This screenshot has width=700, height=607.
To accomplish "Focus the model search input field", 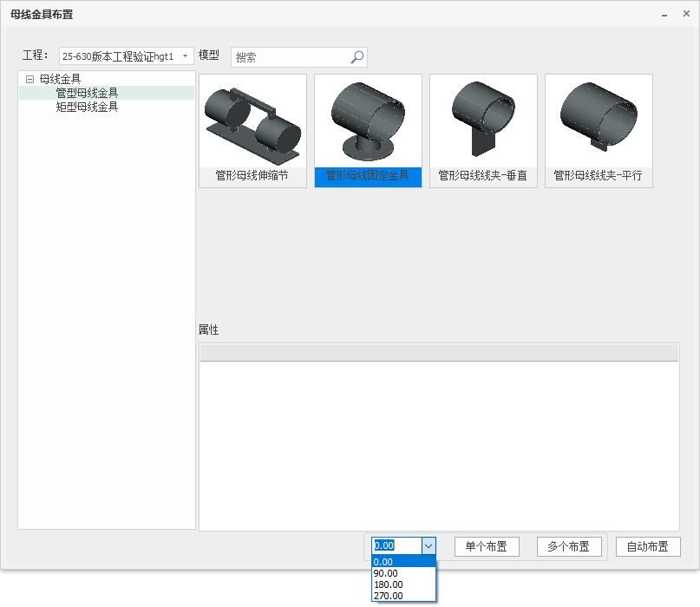I will pyautogui.click(x=290, y=57).
